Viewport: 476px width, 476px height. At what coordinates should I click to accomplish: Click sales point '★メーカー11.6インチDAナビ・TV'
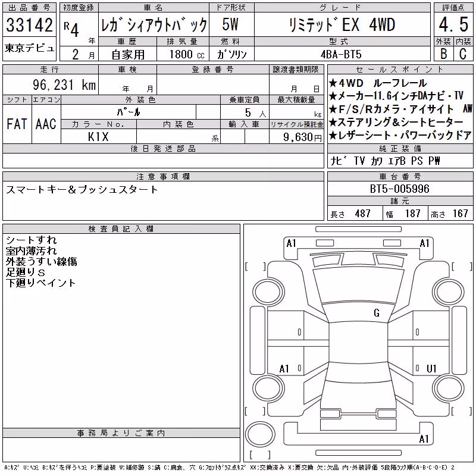[x=396, y=96]
